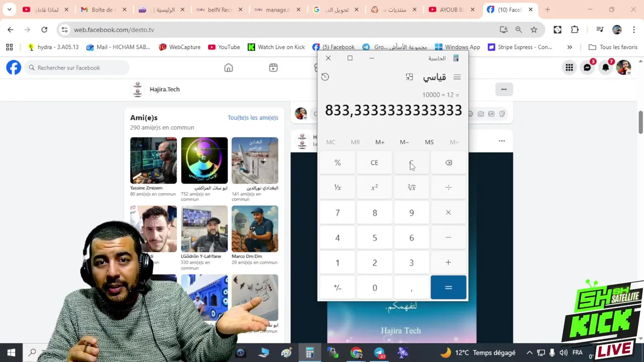The image size is (644, 362).
Task: Open Chrome extensions puzzle icon
Action: point(575,30)
